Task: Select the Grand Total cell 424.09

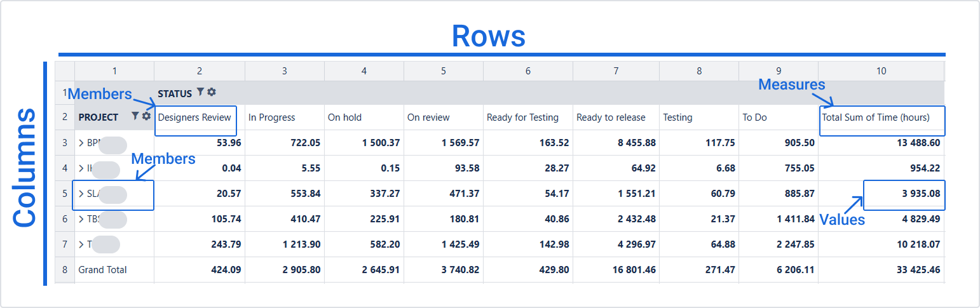Action: click(x=200, y=270)
